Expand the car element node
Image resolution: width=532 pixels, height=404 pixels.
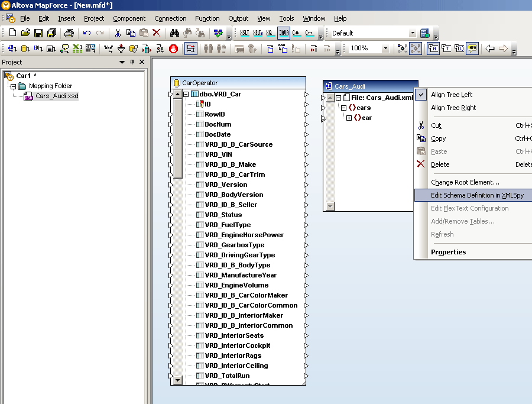tap(349, 118)
